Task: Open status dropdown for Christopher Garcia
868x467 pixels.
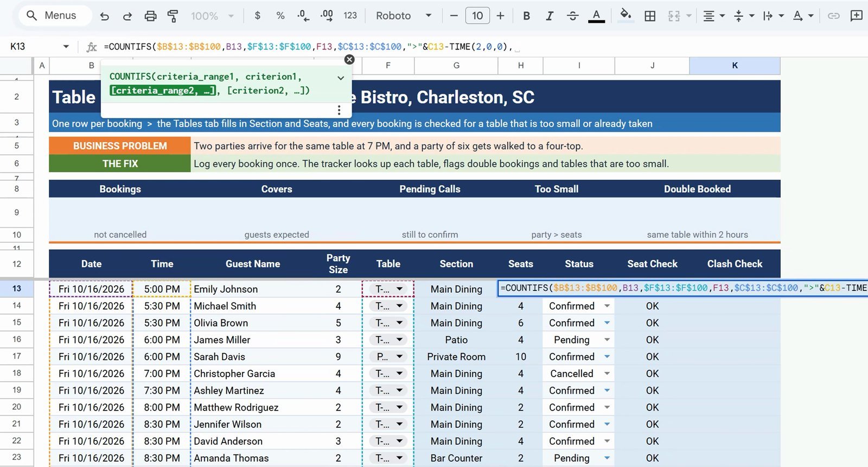Action: point(607,374)
